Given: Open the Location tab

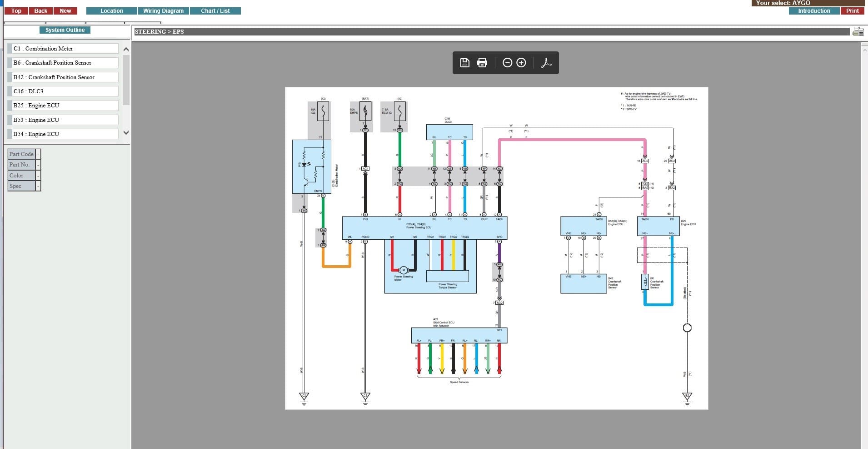Looking at the screenshot, I should point(111,11).
